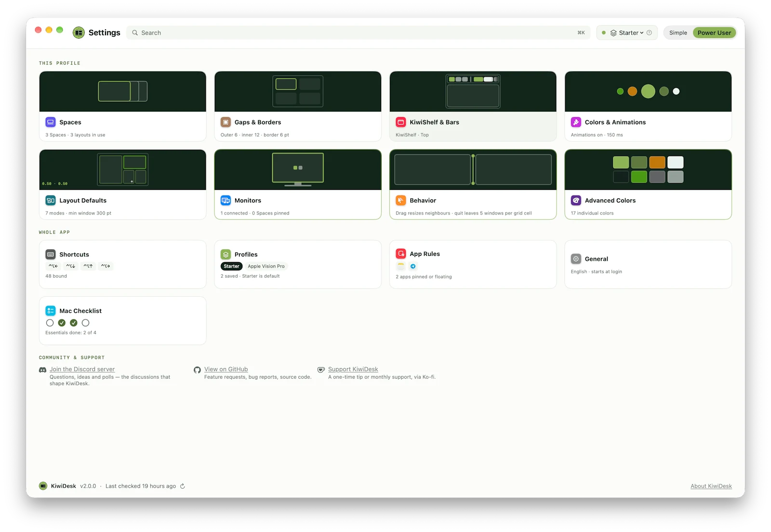The width and height of the screenshot is (771, 532).
Task: Click the magnifier icon in the search bar
Action: tap(135, 33)
